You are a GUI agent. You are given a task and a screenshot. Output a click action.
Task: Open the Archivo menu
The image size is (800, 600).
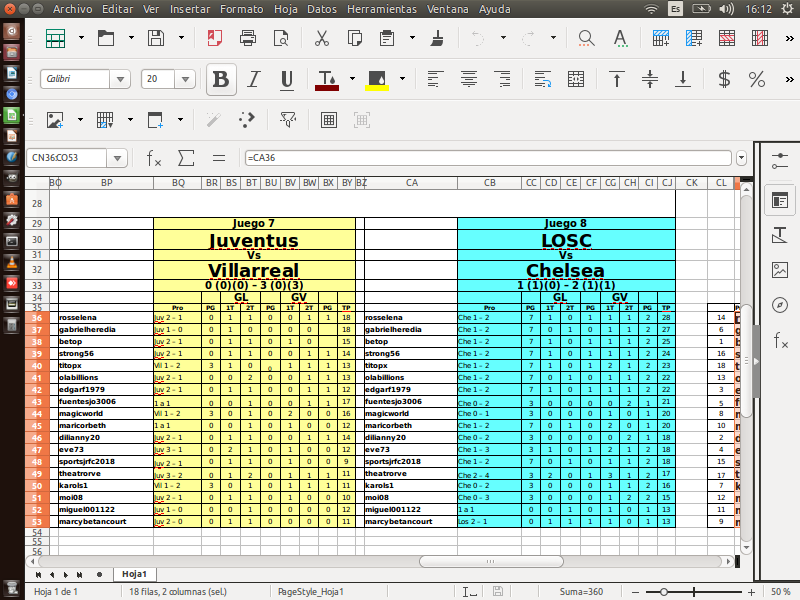(72, 9)
